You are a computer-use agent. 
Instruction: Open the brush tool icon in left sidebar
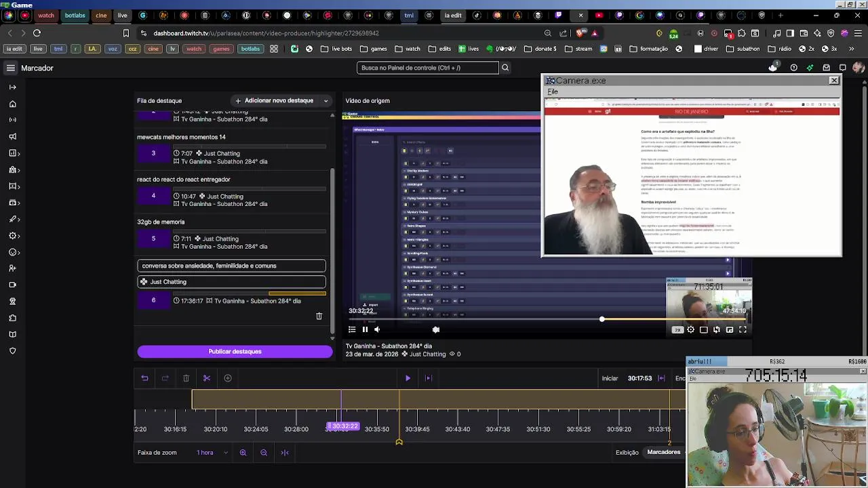point(12,219)
